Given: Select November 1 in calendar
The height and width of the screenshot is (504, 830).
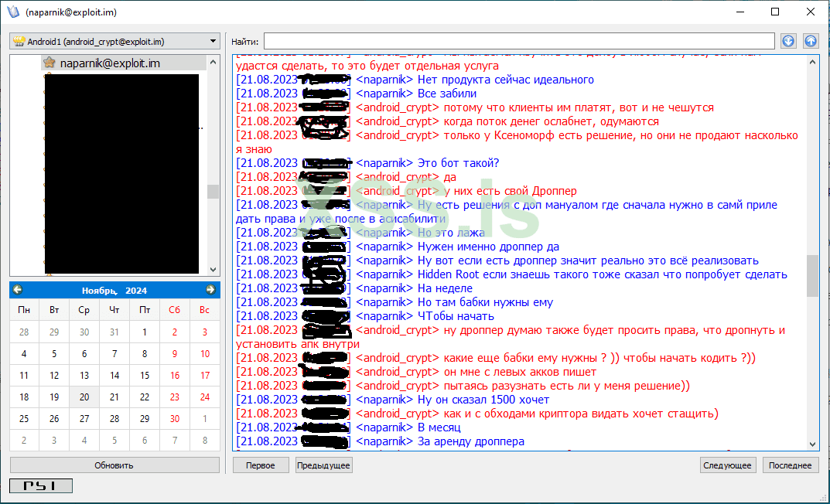Looking at the screenshot, I should 145,332.
